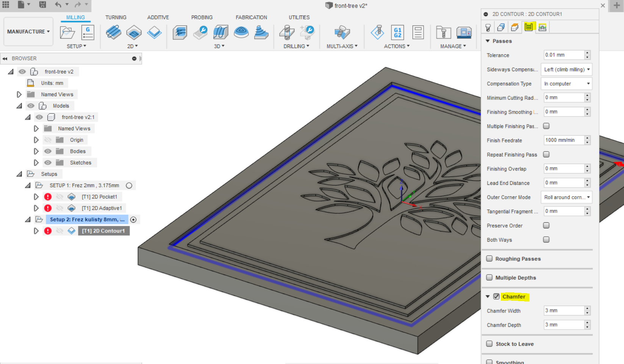Open the PROBING ribbon tab
The width and height of the screenshot is (624, 364).
202,17
